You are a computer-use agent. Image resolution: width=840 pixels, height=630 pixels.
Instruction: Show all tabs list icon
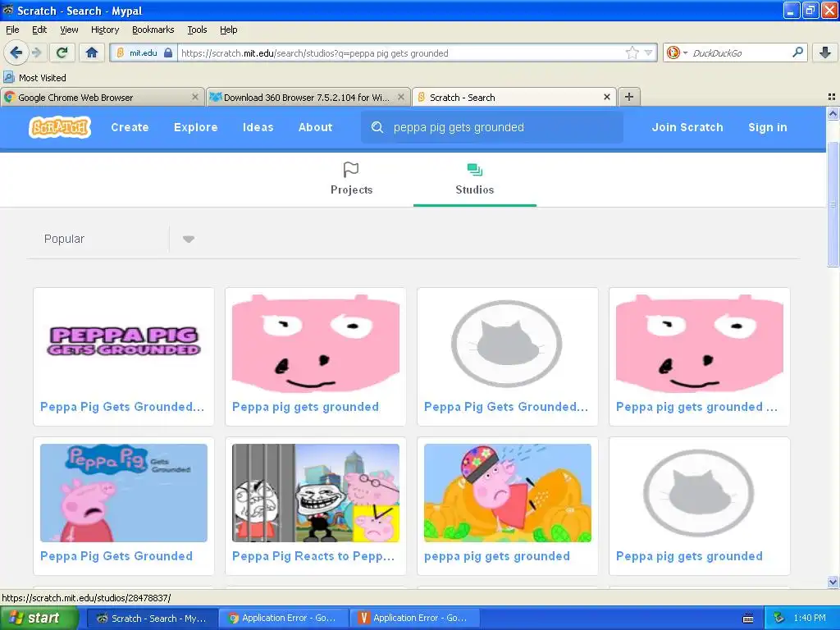point(832,97)
